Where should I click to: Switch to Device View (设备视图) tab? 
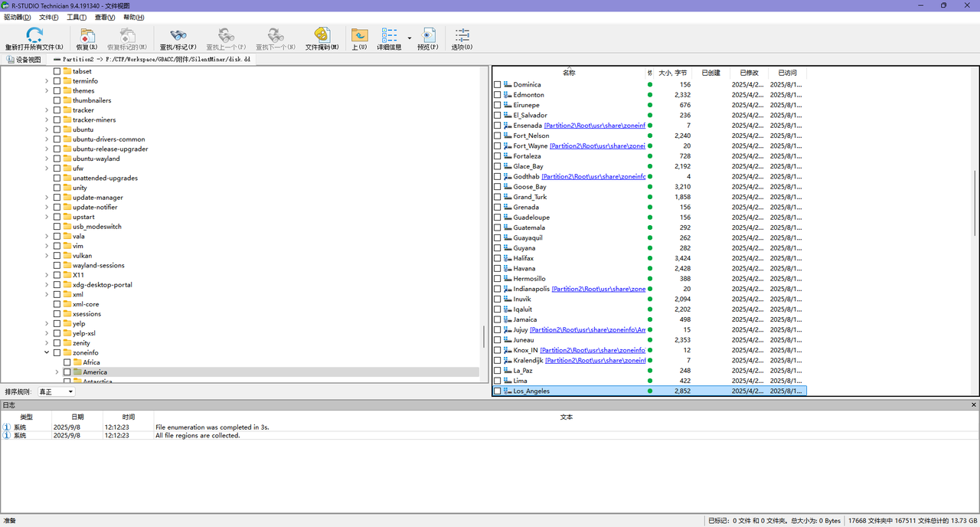pyautogui.click(x=24, y=59)
